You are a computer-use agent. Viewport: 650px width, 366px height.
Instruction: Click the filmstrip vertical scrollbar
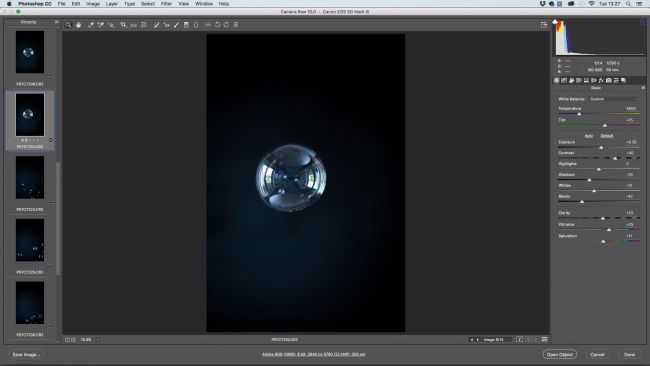pos(58,218)
